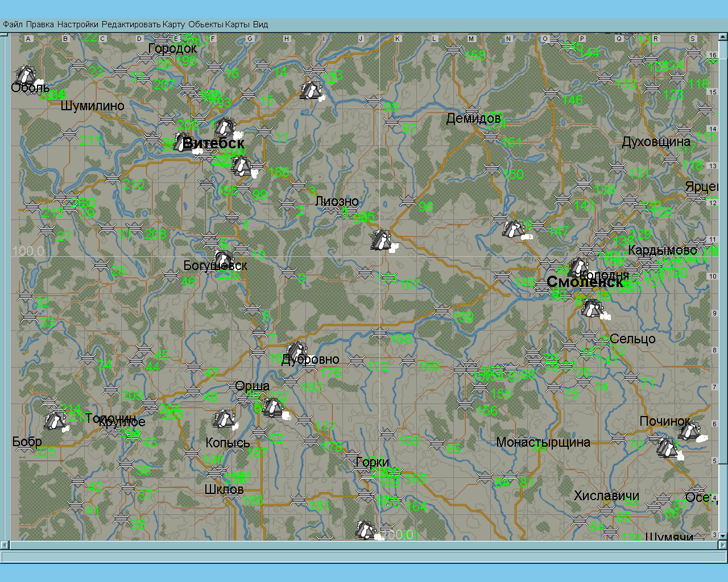Click the Монастырщина town label
The image size is (728, 582).
(x=543, y=442)
